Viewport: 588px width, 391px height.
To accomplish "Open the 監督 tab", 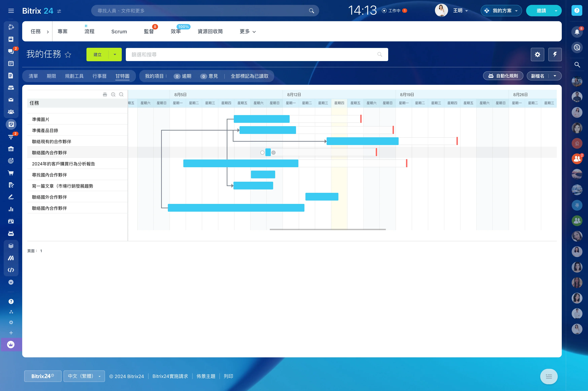I will [x=149, y=31].
